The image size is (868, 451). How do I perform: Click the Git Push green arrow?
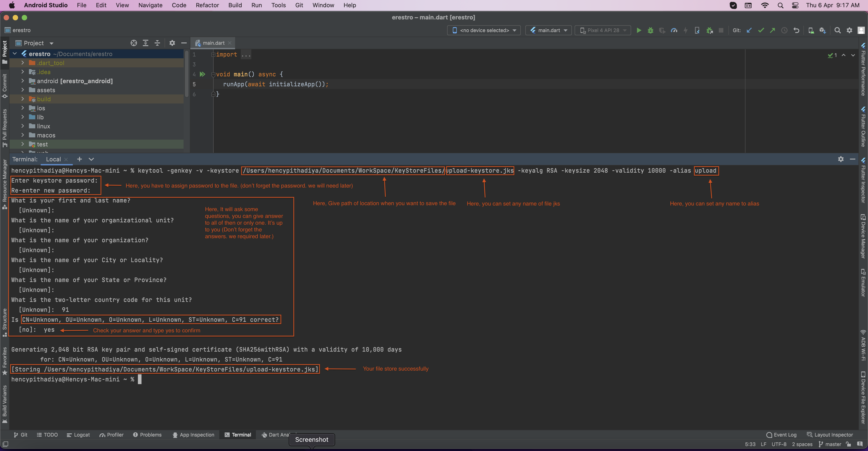click(x=772, y=30)
